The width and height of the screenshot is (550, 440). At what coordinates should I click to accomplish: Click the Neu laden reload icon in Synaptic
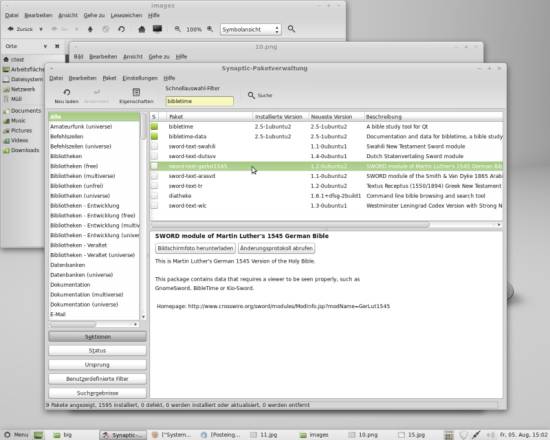tap(67, 92)
